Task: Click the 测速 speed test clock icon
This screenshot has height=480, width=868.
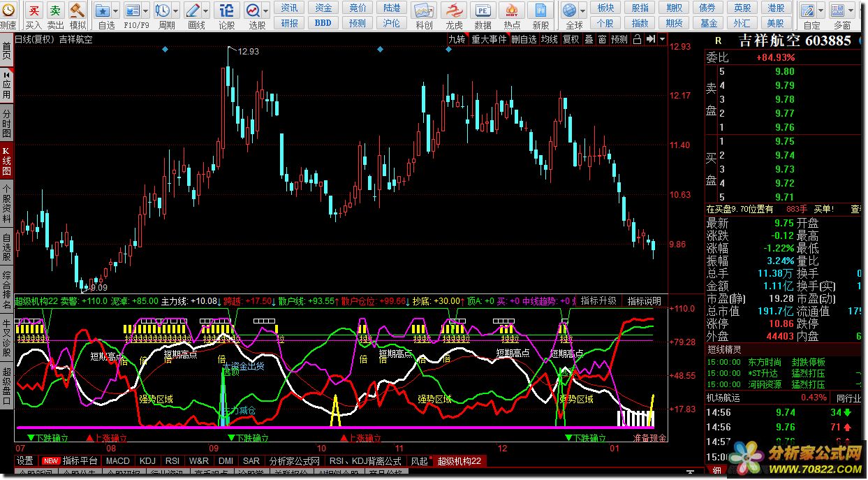Action: (x=8, y=10)
